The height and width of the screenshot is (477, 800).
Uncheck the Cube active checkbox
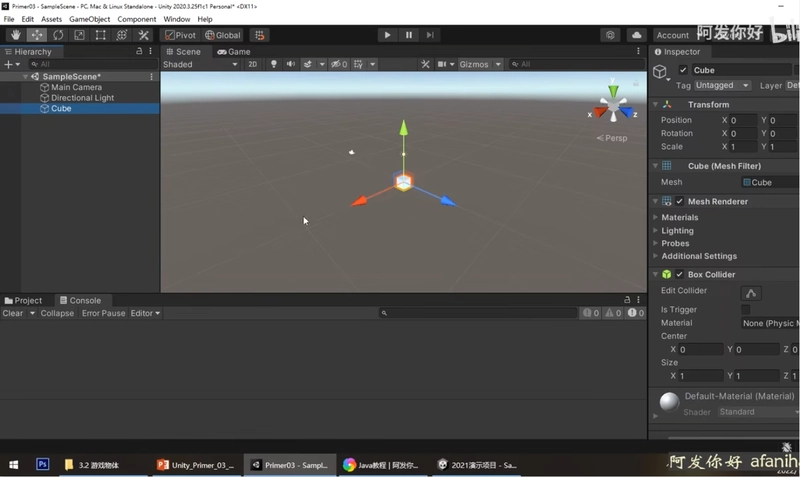[683, 70]
